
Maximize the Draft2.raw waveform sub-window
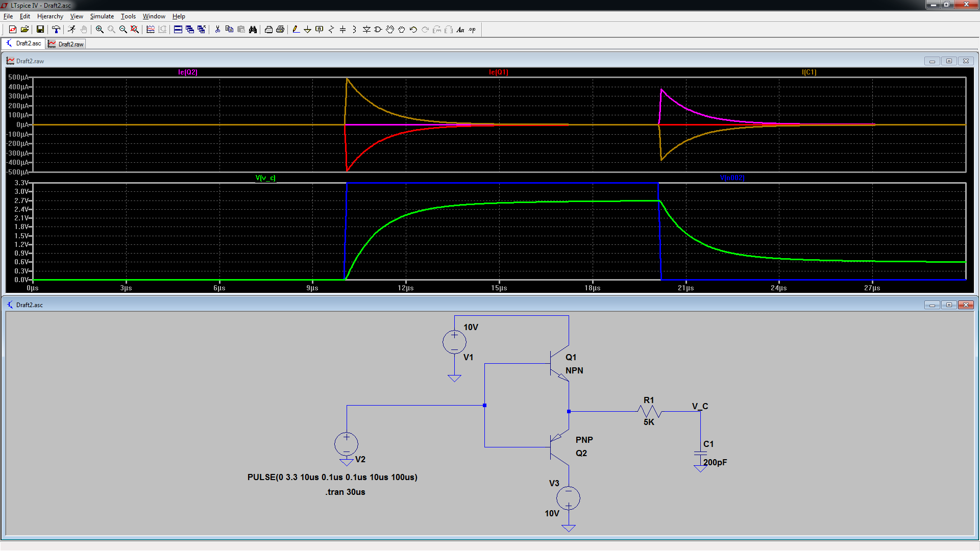pos(949,61)
